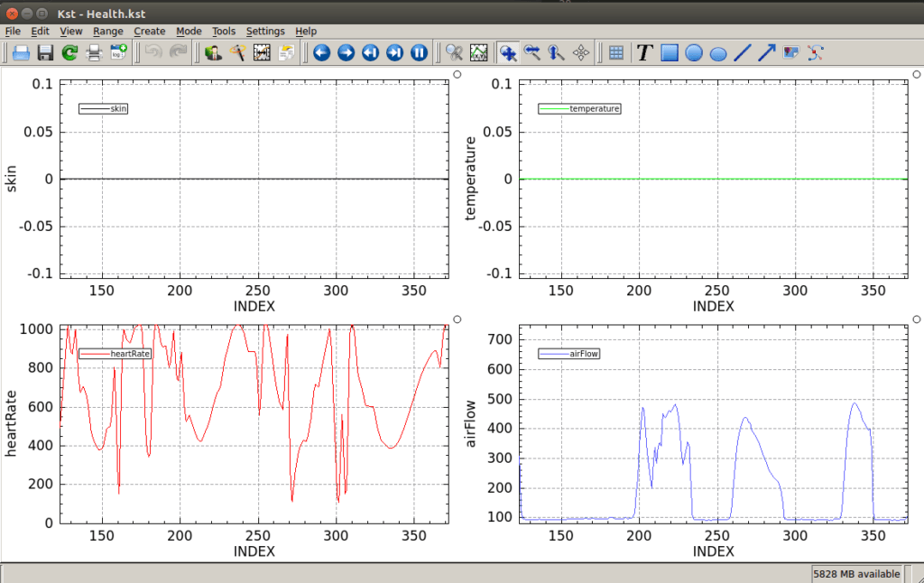Click the Open file toolbar icon
Screen dimensions: 924x583
(x=21, y=53)
